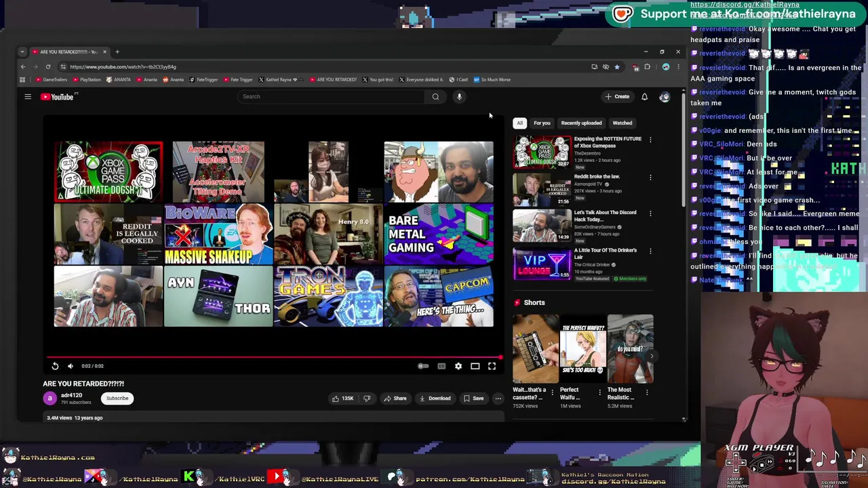Enter fullscreen on the video player
Screen dimensions: 868x488
tap(492, 366)
